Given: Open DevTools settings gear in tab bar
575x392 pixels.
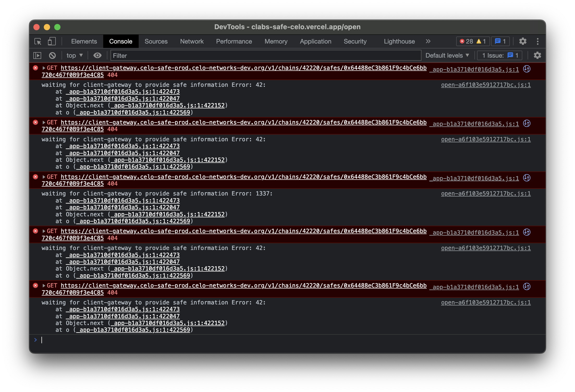Looking at the screenshot, I should [x=523, y=41].
